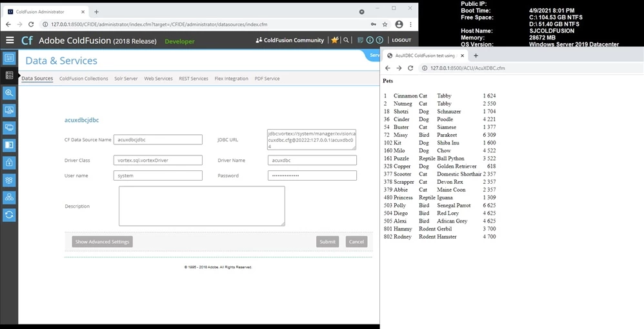Image resolution: width=644 pixels, height=329 pixels.
Task: Click the LOGOUT link
Action: tap(401, 40)
